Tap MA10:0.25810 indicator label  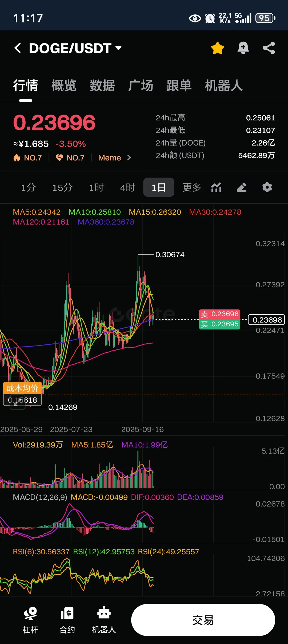(95, 212)
